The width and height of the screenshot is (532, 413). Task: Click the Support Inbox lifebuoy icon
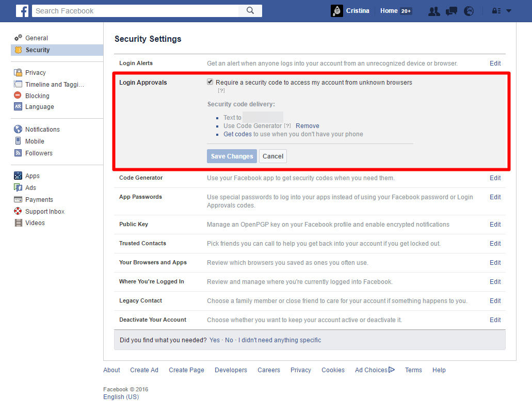click(18, 211)
